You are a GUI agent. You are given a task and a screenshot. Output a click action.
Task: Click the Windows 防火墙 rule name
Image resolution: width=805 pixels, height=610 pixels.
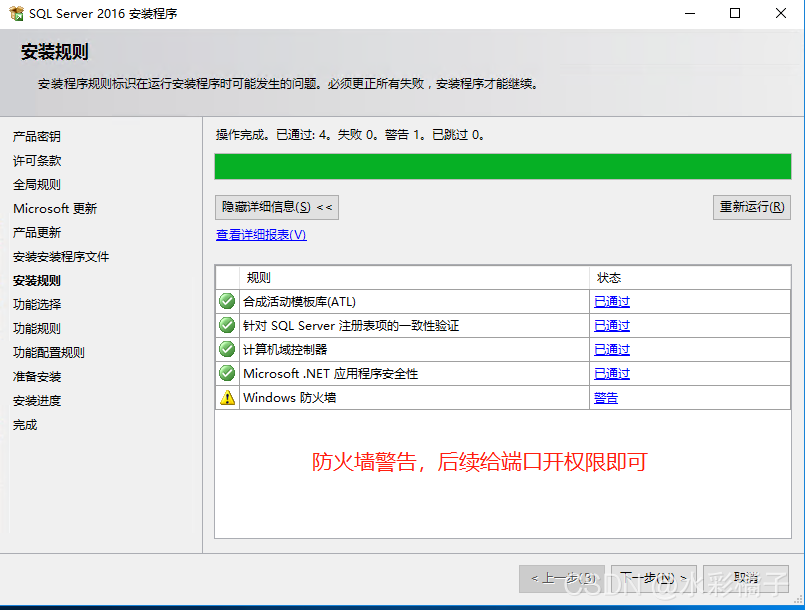[x=290, y=398]
